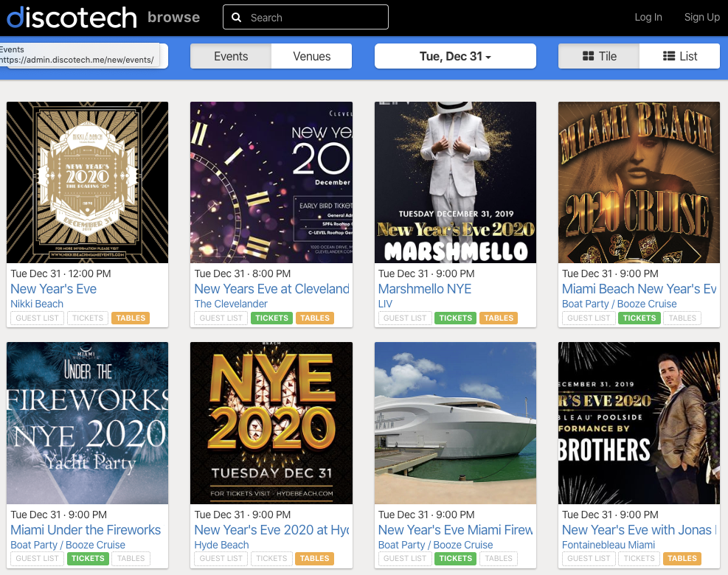Click GUEST LIST on Nikki Beach card
This screenshot has height=575, width=728.
pos(37,318)
